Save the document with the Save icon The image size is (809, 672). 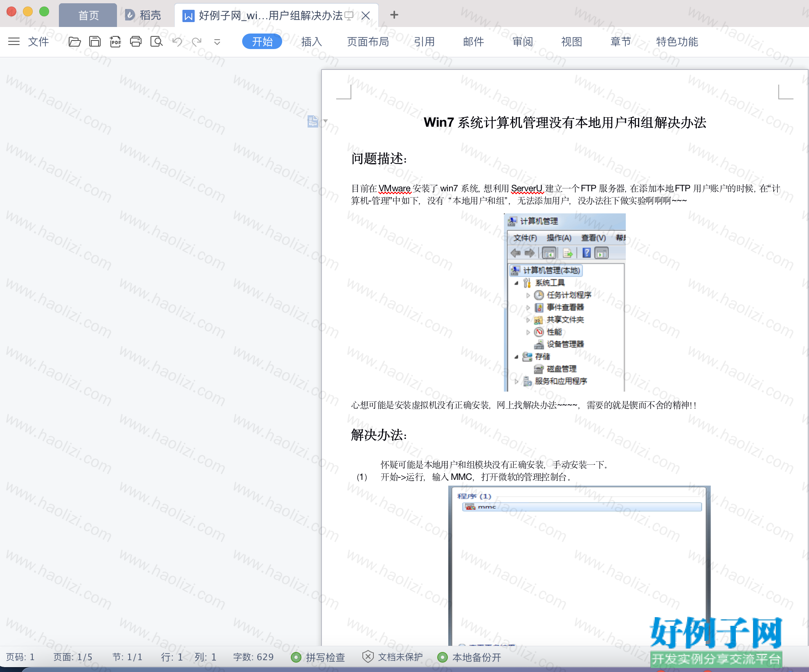(x=95, y=41)
